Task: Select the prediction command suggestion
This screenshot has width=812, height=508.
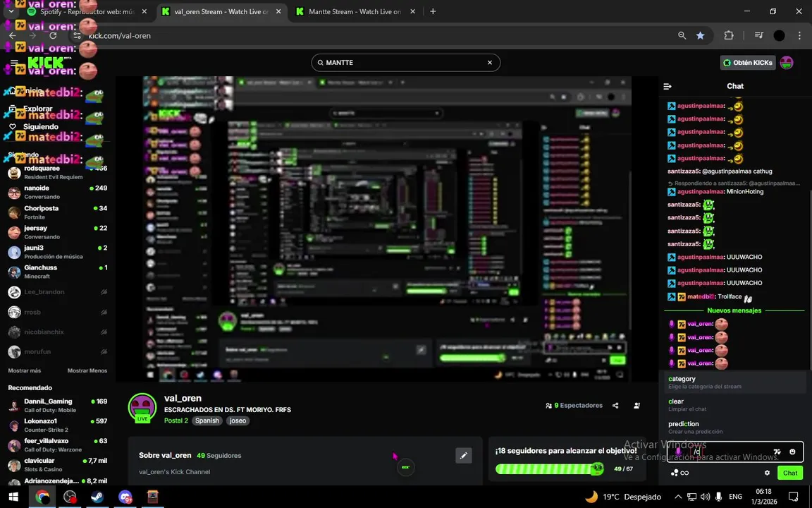Action: [x=735, y=427]
